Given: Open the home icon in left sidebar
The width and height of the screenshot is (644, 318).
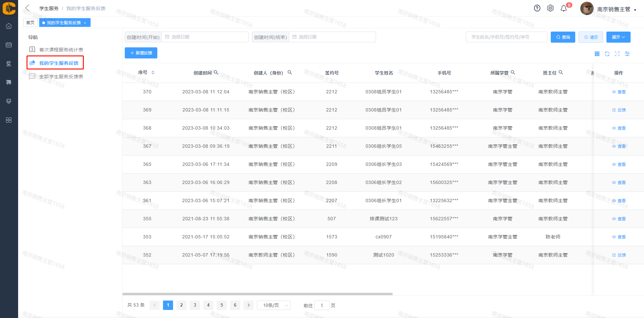Looking at the screenshot, I should [x=9, y=26].
